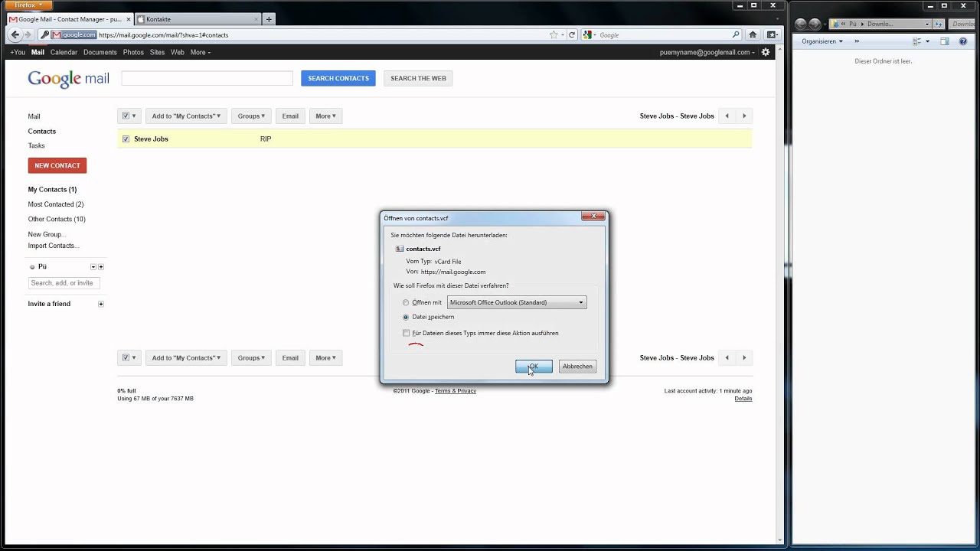
Task: Expand the puemyname@googlemail.com account menu
Action: 707,52
